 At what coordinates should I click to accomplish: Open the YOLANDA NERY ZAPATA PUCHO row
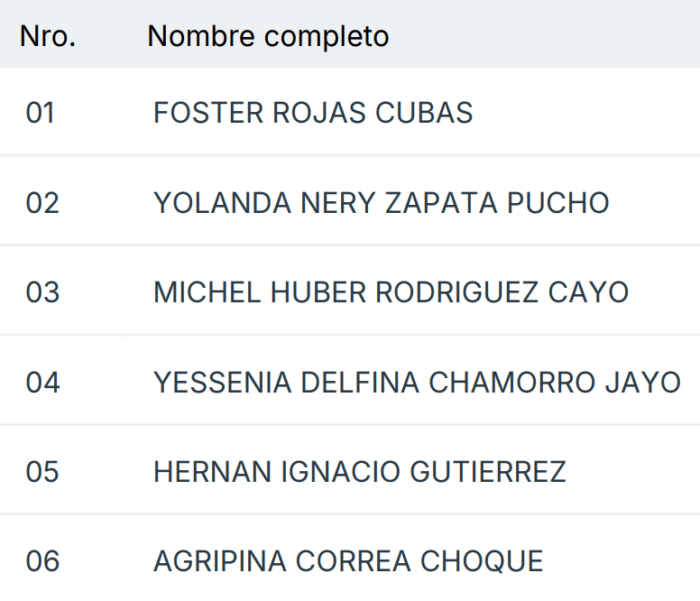pyautogui.click(x=381, y=203)
